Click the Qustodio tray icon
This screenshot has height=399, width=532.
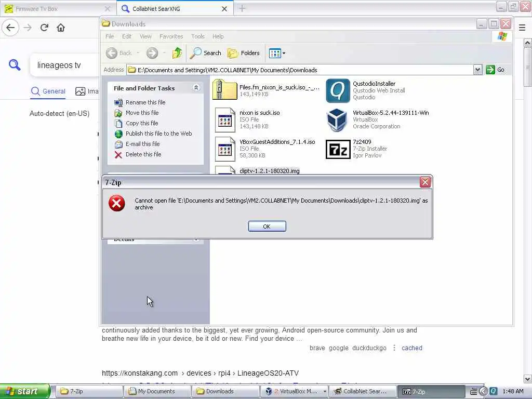(x=494, y=391)
